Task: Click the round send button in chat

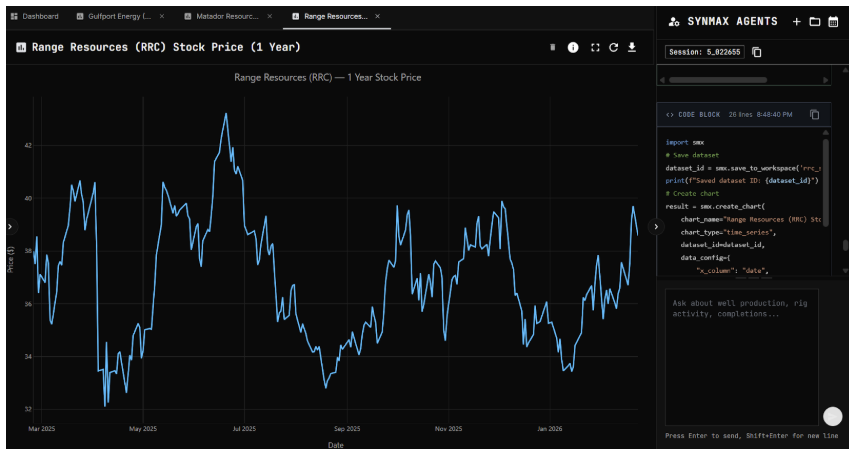Action: [x=832, y=416]
